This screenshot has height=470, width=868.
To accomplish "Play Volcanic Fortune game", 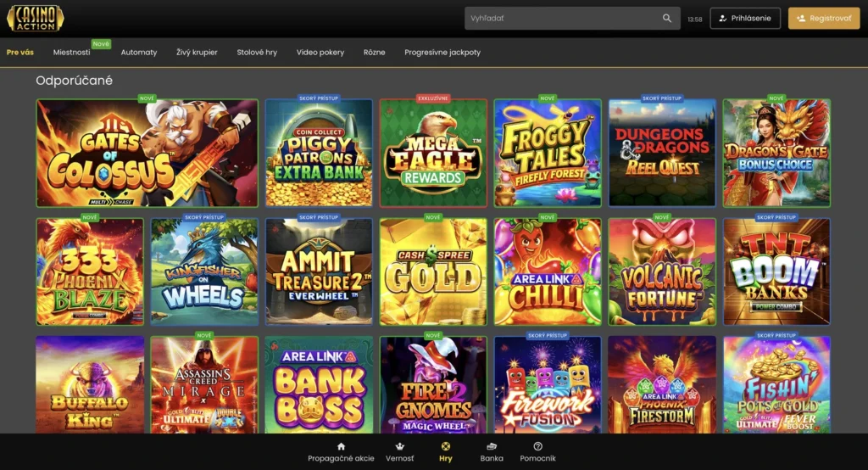I will (662, 271).
